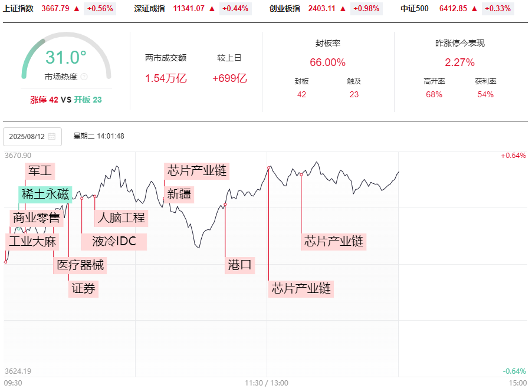Click the help icon beside 市场热度
This screenshot has width=532, height=392.
[x=84, y=77]
